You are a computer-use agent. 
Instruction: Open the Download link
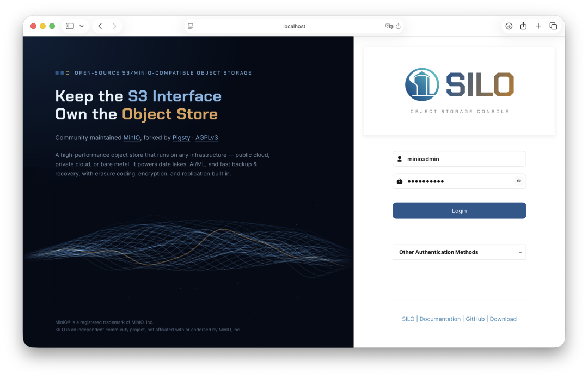point(503,319)
